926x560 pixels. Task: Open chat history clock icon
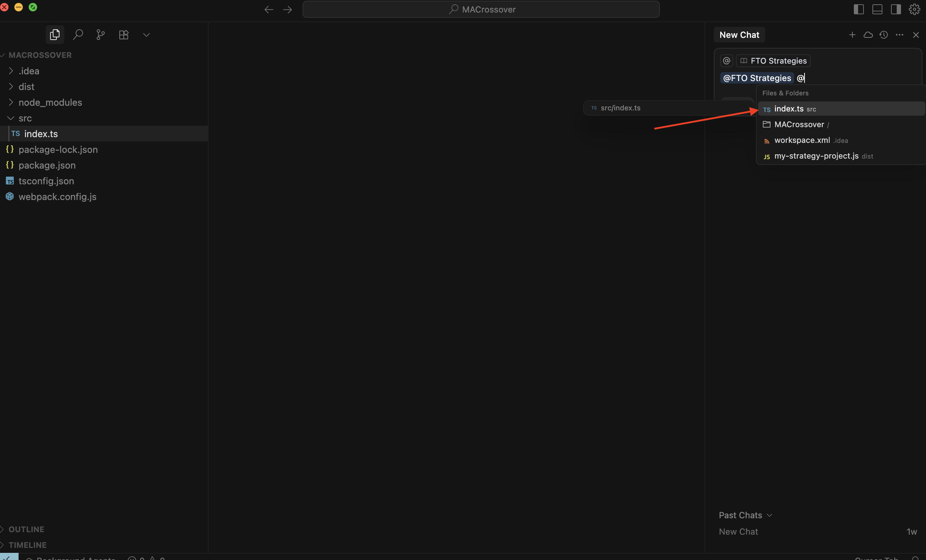coord(883,35)
